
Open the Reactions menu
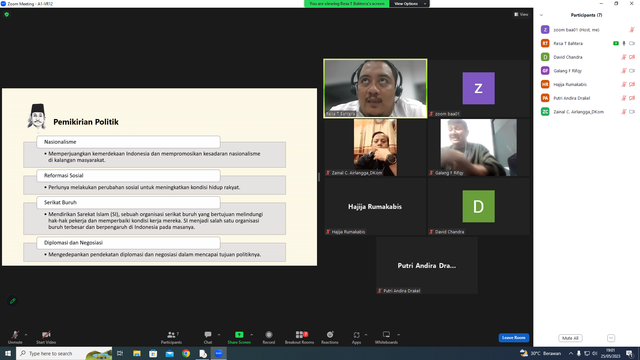[330, 337]
